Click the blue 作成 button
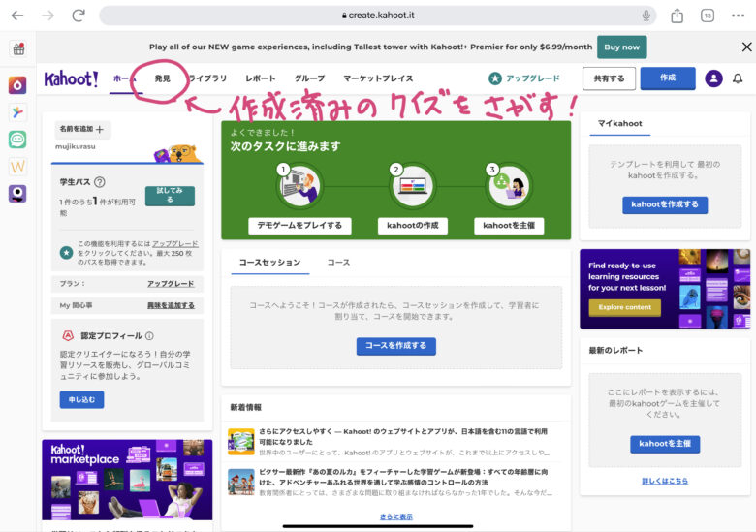 [x=668, y=78]
